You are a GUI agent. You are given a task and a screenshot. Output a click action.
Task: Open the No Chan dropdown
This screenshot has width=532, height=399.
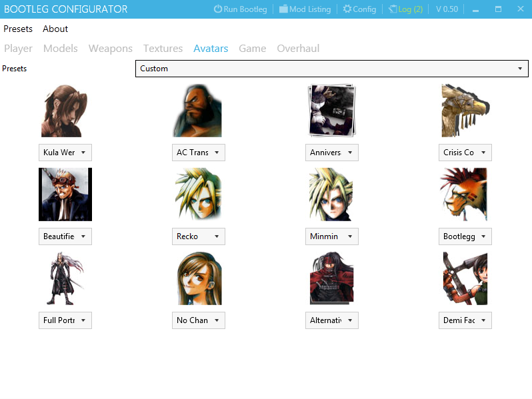coord(199,320)
